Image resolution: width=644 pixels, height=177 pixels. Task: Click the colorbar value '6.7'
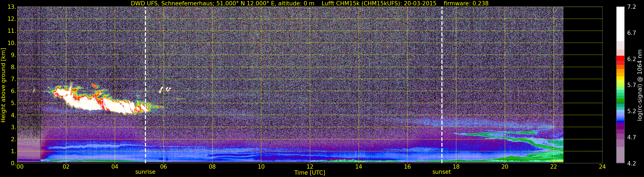[632, 33]
